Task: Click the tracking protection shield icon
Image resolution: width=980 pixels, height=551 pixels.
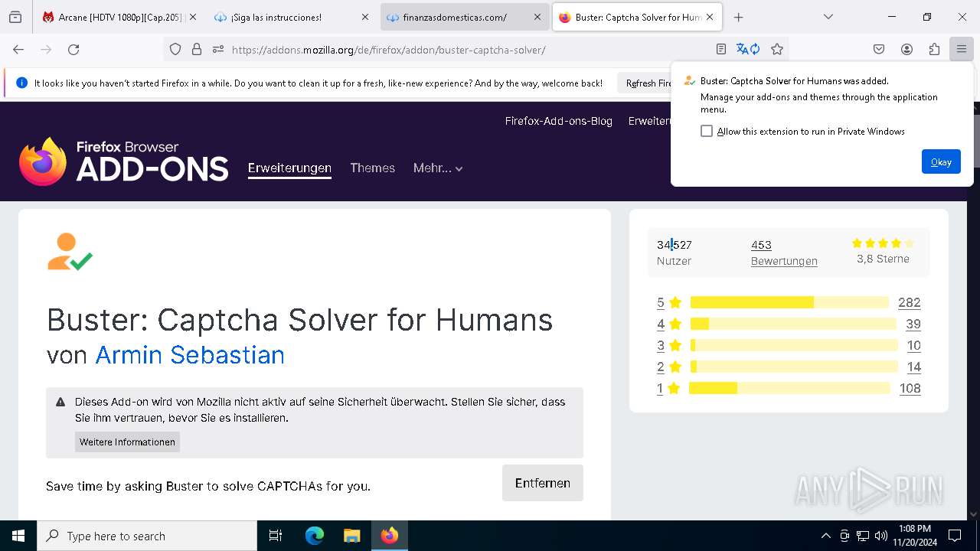Action: click(x=175, y=49)
